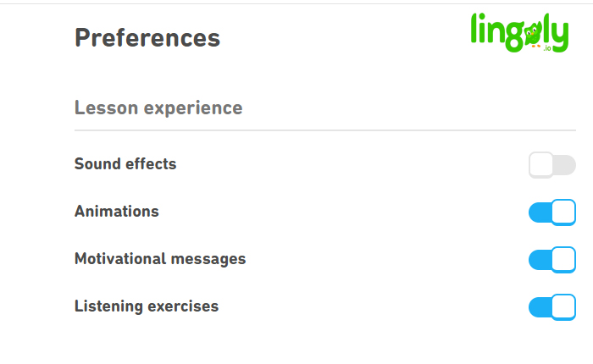Viewport: 593px width, 364px height.
Task: Turn off the Animations switch
Action: pyautogui.click(x=552, y=212)
